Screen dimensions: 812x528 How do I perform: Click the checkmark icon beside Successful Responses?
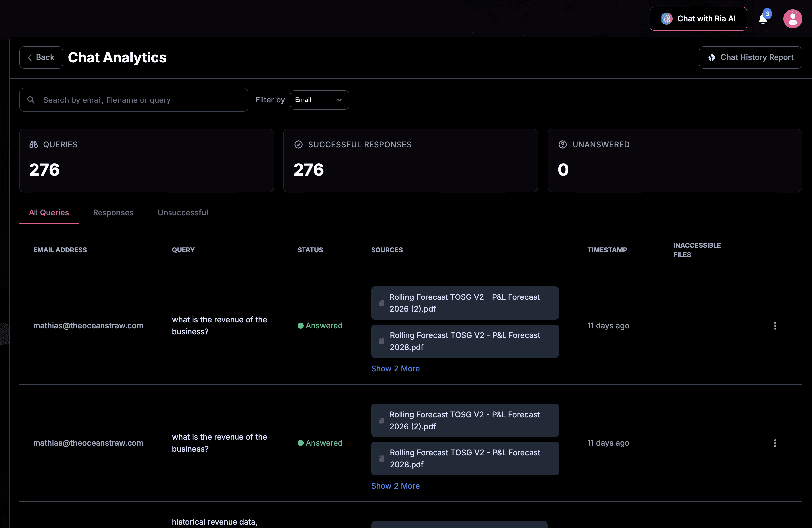point(298,145)
